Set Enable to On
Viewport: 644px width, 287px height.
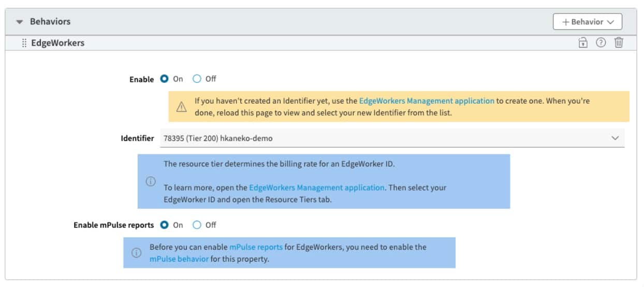164,79
